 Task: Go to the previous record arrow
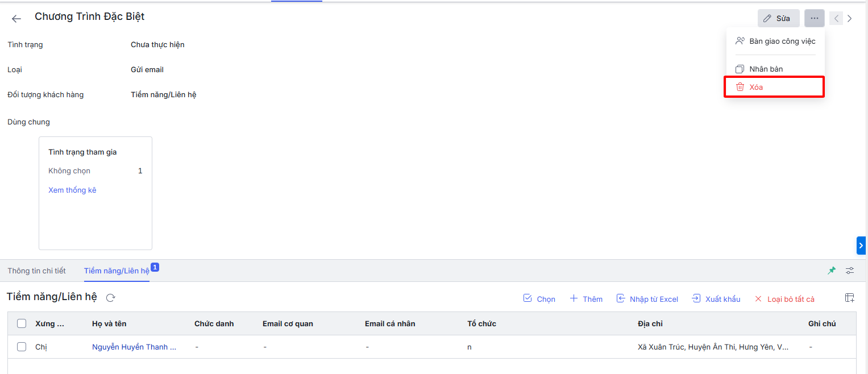coord(836,18)
